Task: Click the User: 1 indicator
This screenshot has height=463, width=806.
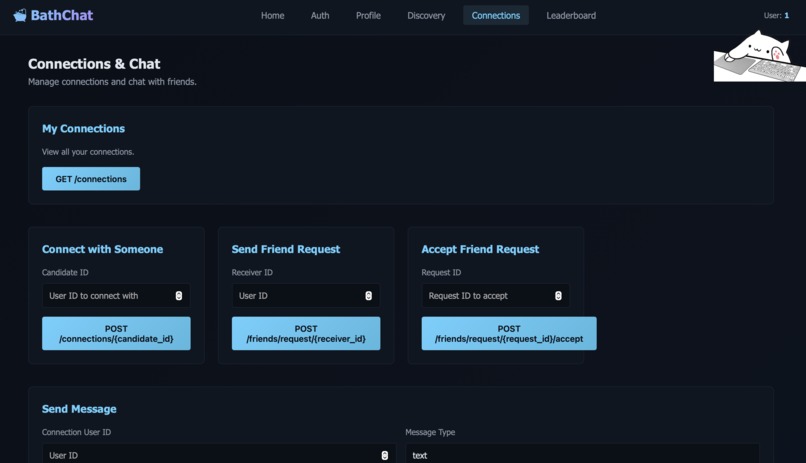Action: [x=776, y=15]
